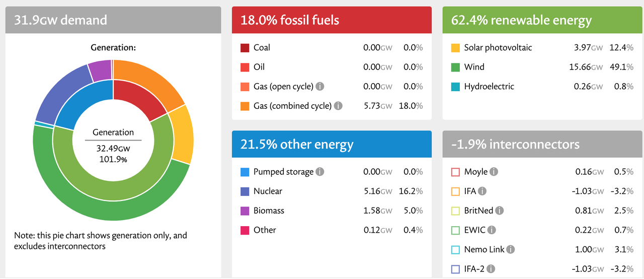Click the Other 0.12GW value
The height and width of the screenshot is (279, 644).
click(378, 230)
